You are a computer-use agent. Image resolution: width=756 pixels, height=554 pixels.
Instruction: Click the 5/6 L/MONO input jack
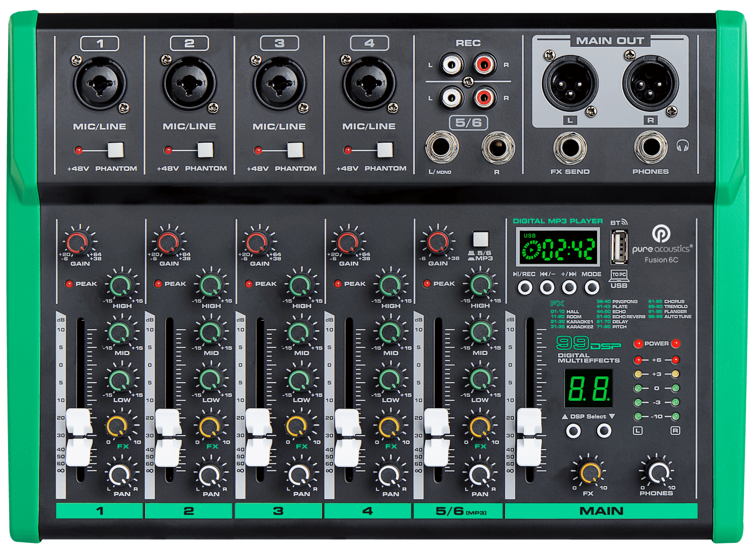click(x=442, y=147)
